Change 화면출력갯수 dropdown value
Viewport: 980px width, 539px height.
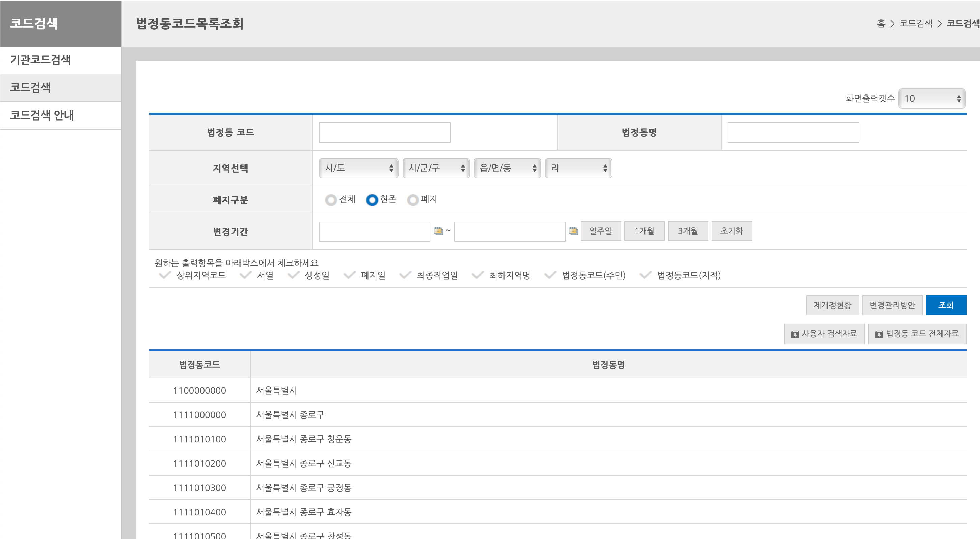931,99
